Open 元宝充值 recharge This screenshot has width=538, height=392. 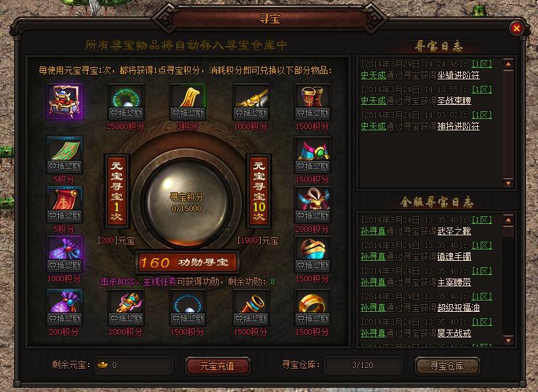[218, 366]
